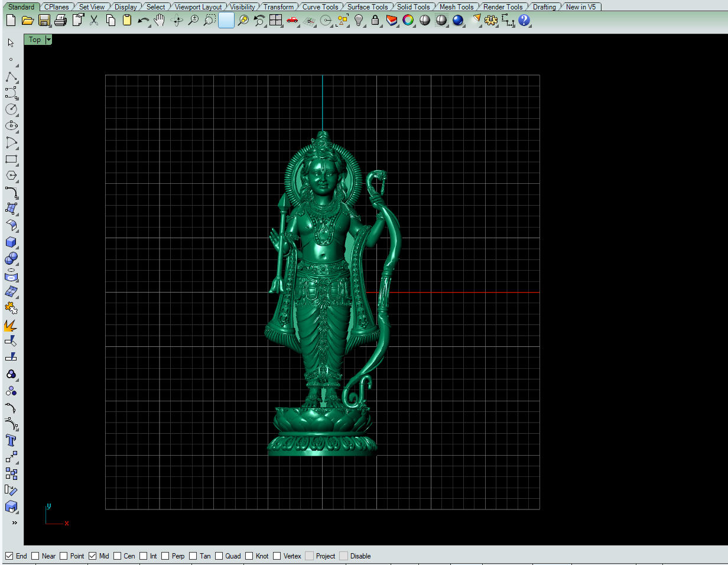Select the Circle drawing tool
This screenshot has height=565, width=728.
[11, 109]
